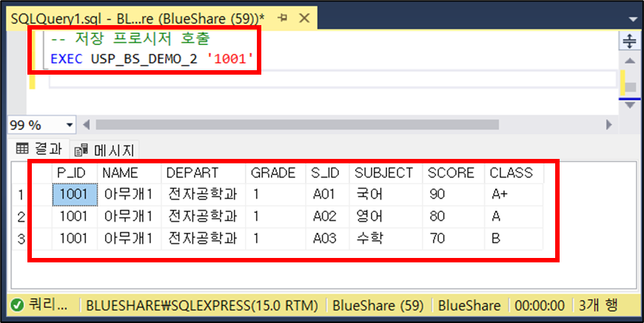The height and width of the screenshot is (323, 644).
Task: Click horizontal scrollbar right arrow
Action: (x=608, y=125)
